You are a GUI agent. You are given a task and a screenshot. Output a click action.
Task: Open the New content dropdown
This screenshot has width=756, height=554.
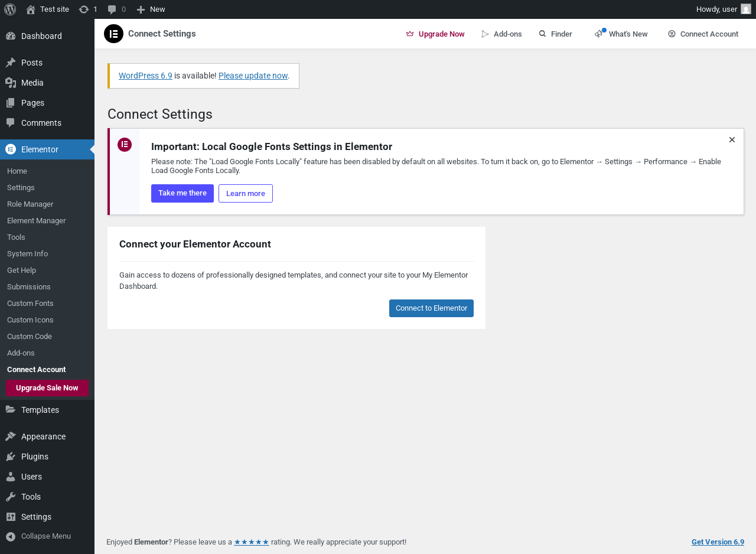click(151, 9)
